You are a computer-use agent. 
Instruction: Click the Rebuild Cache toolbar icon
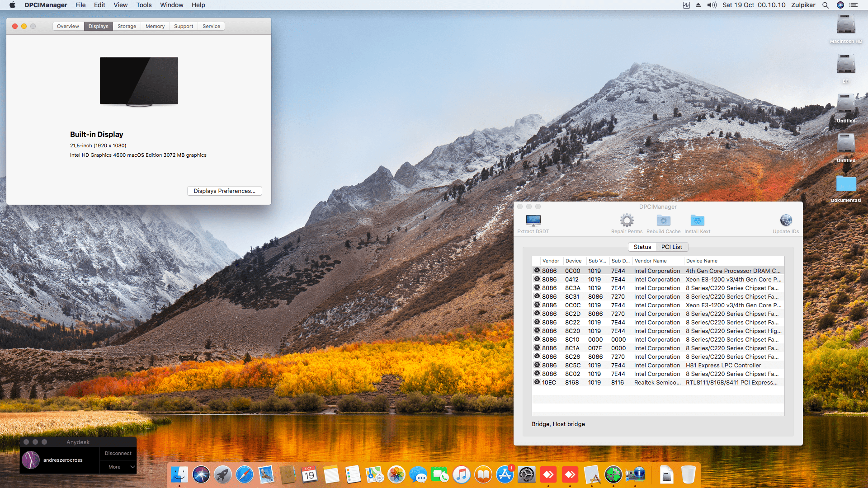pos(663,221)
